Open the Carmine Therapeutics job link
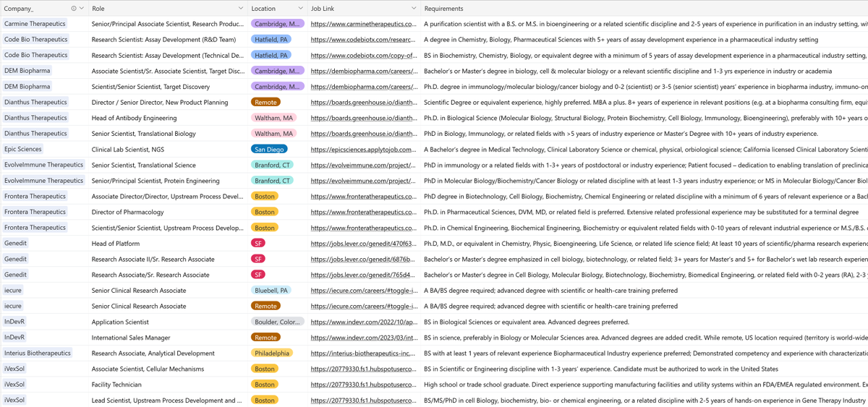Image resolution: width=868 pixels, height=407 pixels. (364, 24)
